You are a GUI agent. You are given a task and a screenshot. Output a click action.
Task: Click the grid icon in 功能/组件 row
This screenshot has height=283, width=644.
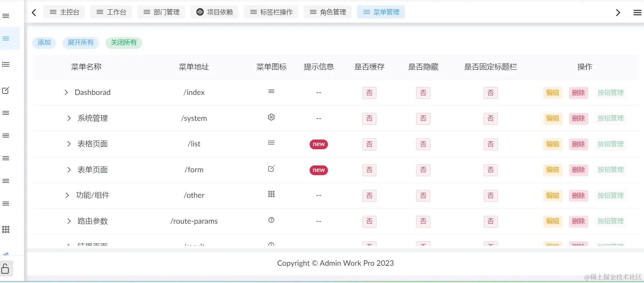271,194
